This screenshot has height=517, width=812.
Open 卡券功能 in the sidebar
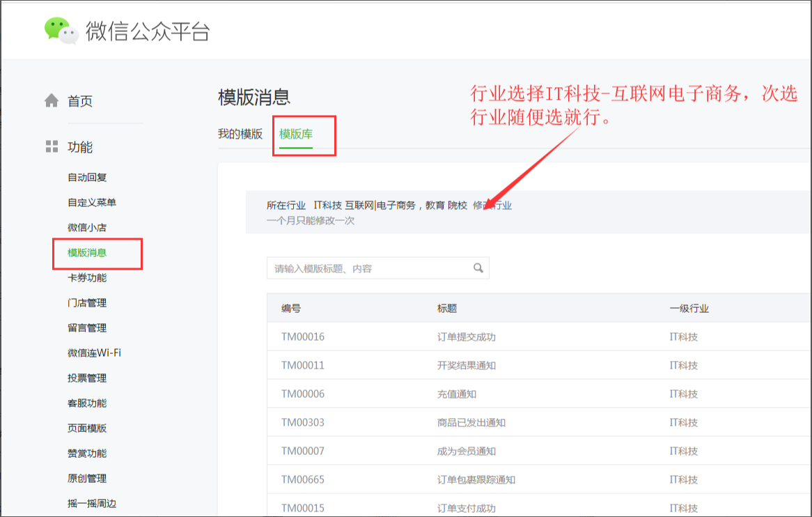87,278
